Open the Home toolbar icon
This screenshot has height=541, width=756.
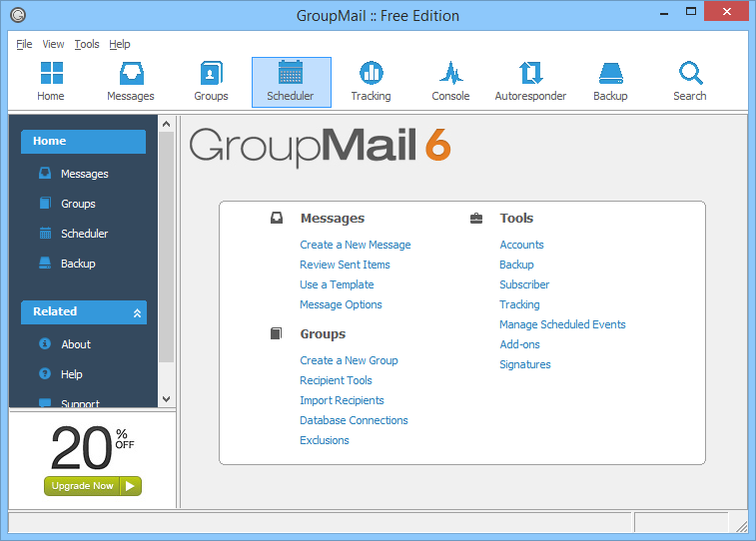click(51, 82)
